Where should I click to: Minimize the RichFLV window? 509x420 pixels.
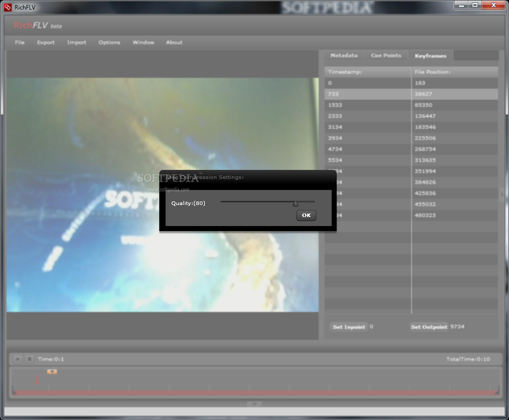coord(461,6)
